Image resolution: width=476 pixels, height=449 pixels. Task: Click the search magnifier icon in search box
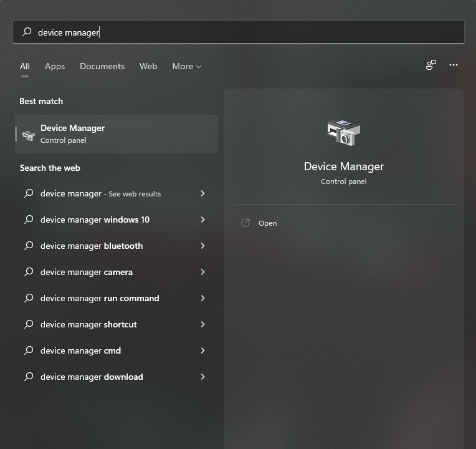27,32
